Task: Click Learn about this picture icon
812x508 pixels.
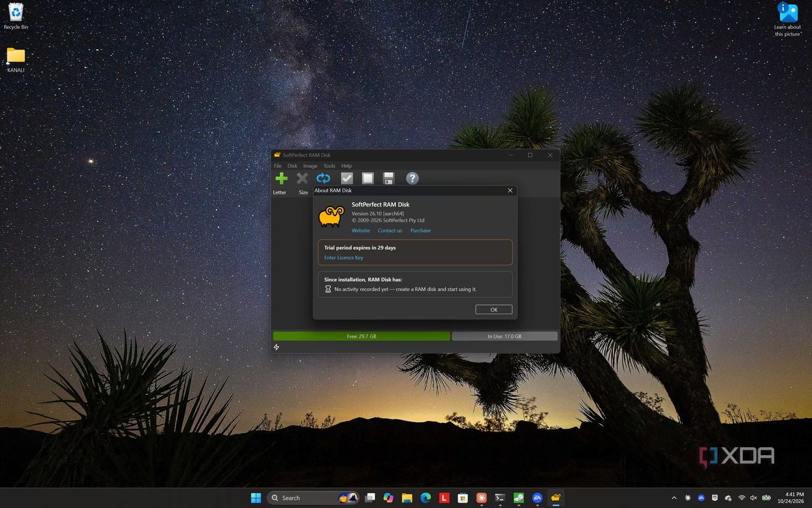Action: (787, 19)
